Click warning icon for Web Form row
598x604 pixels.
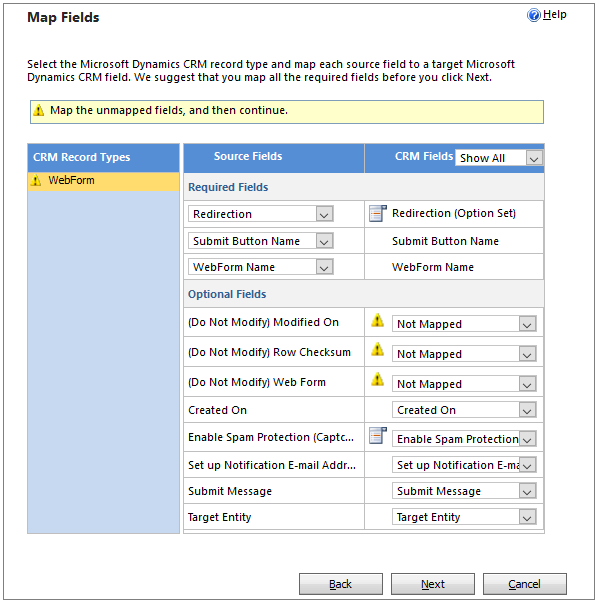pos(377,379)
